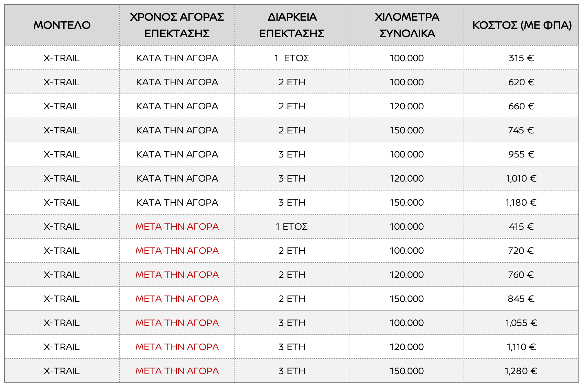586x392 pixels.
Task: Select the ΔΙΑΡΚΕΙΑ ΕΠΕΚΤΑΣΗΣ header cell
Action: pyautogui.click(x=292, y=25)
